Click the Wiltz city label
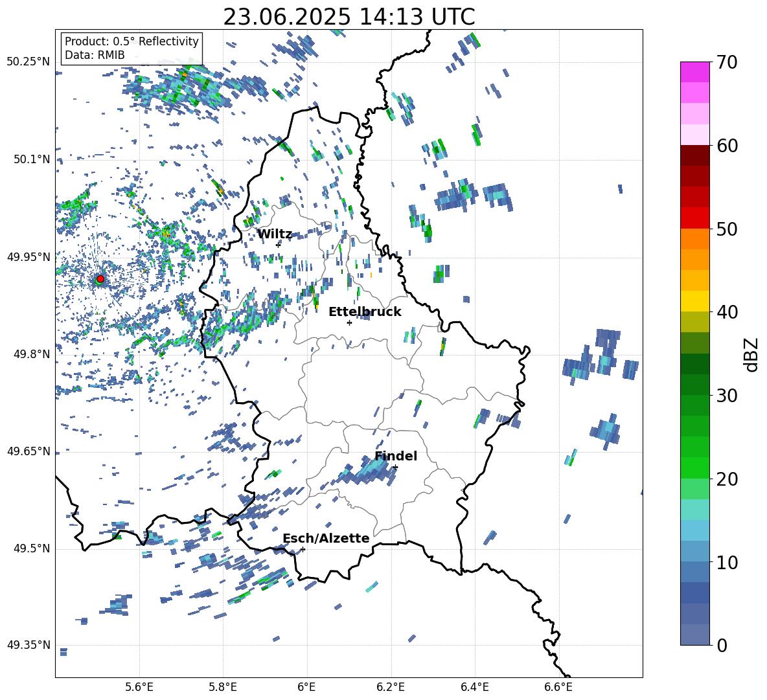Image resolution: width=767 pixels, height=700 pixels. [x=275, y=234]
